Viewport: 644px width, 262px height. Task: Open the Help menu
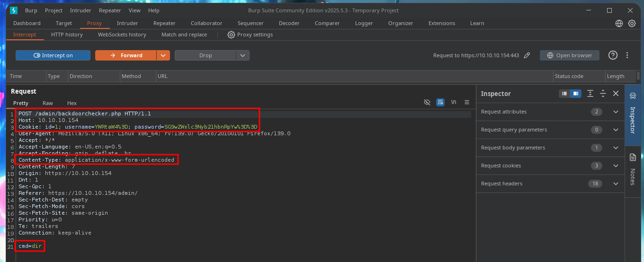point(154,10)
